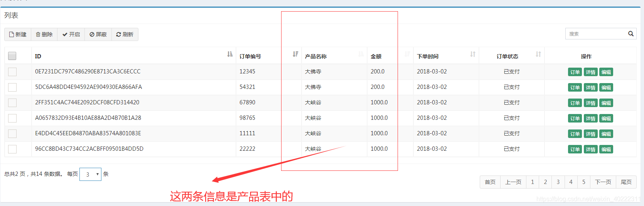The width and height of the screenshot is (644, 206).
Task: Click ID cell A0657832D93E4B10AE88A2D4B70B1A28
Action: [x=88, y=118]
